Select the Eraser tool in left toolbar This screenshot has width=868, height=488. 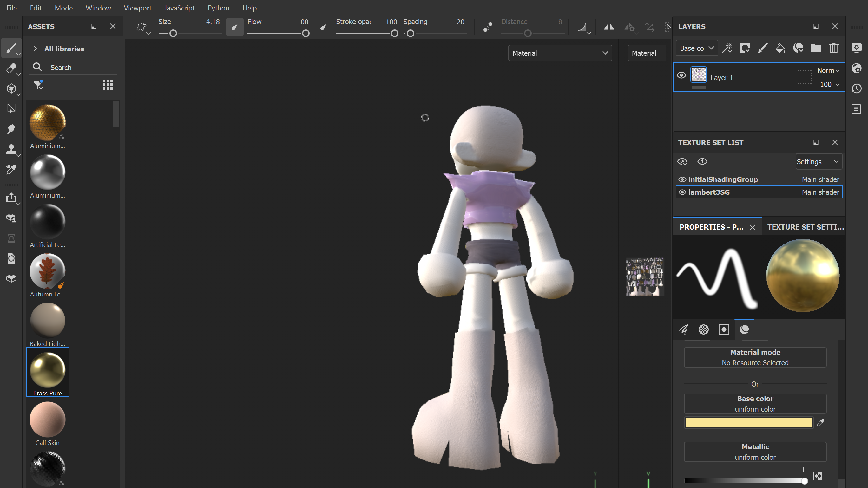[x=11, y=68]
